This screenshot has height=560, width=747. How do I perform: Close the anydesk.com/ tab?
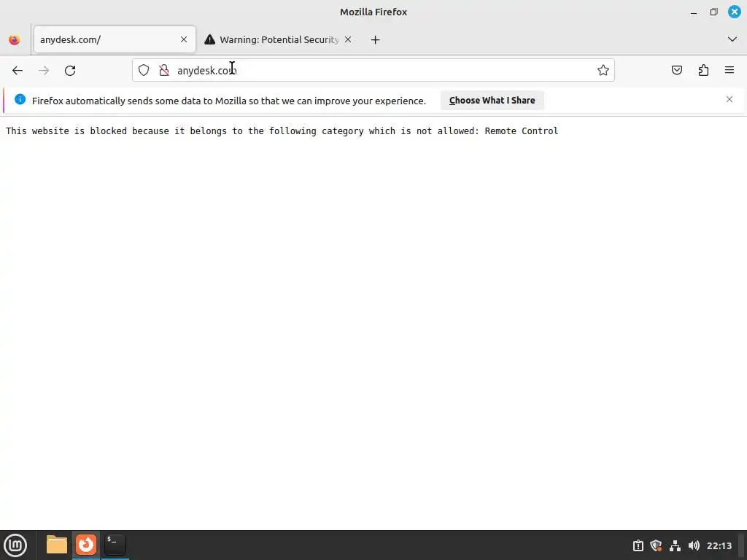[184, 39]
